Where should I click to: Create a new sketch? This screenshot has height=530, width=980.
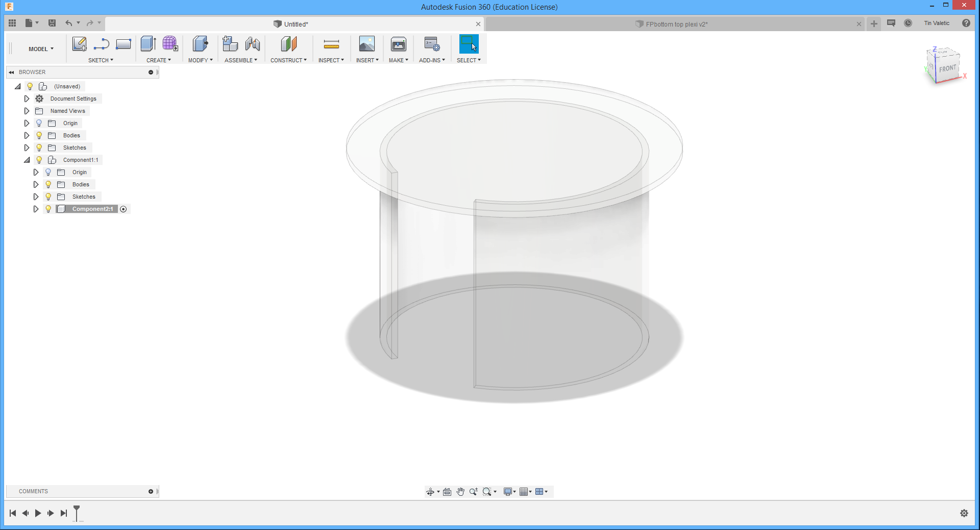(x=79, y=44)
